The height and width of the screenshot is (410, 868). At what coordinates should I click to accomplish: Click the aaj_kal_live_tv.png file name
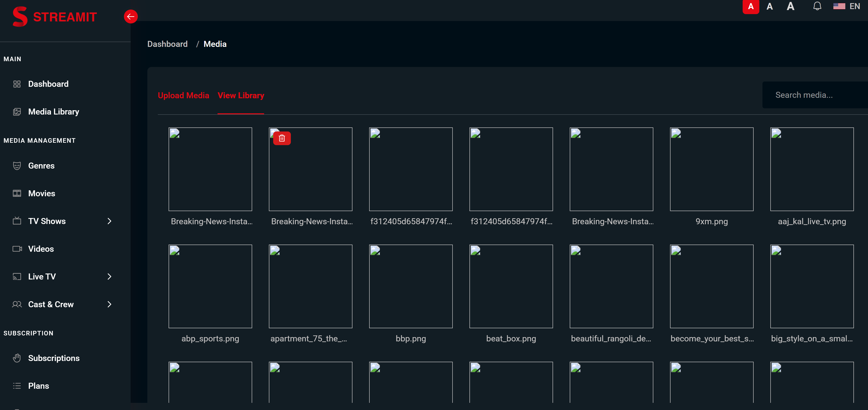(x=812, y=222)
